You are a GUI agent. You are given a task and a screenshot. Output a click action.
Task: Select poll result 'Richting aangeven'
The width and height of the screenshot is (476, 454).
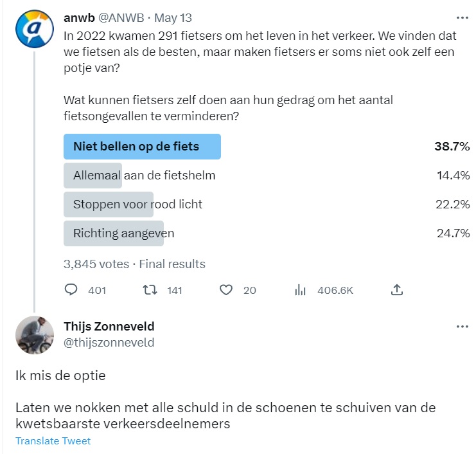123,233
